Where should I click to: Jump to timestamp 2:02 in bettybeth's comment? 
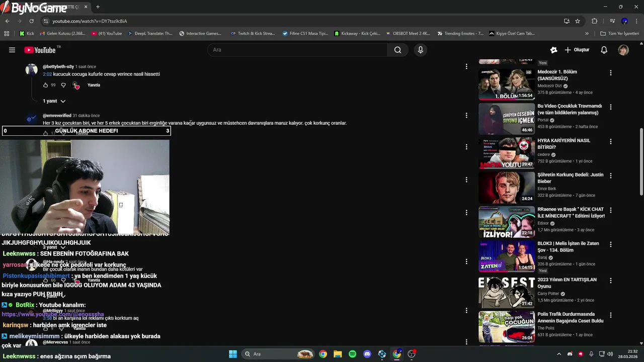47,74
